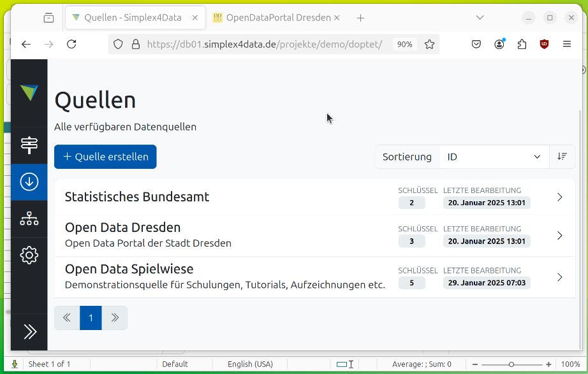Close the Quellen - Simplex4Data tab
Viewport: 588px width, 374px height.
[x=195, y=18]
